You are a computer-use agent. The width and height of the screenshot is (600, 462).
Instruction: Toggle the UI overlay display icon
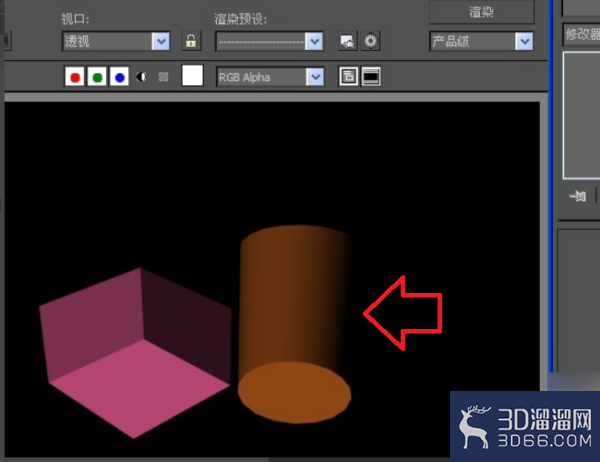[x=348, y=77]
